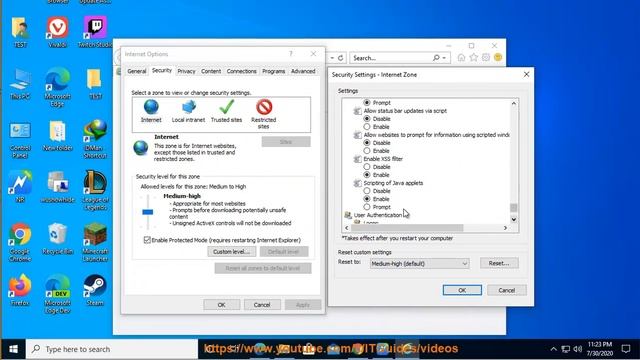Screen dimensions: 640x360
Task: Select Enable for websites prompting via scripted windows
Action: [367, 151]
